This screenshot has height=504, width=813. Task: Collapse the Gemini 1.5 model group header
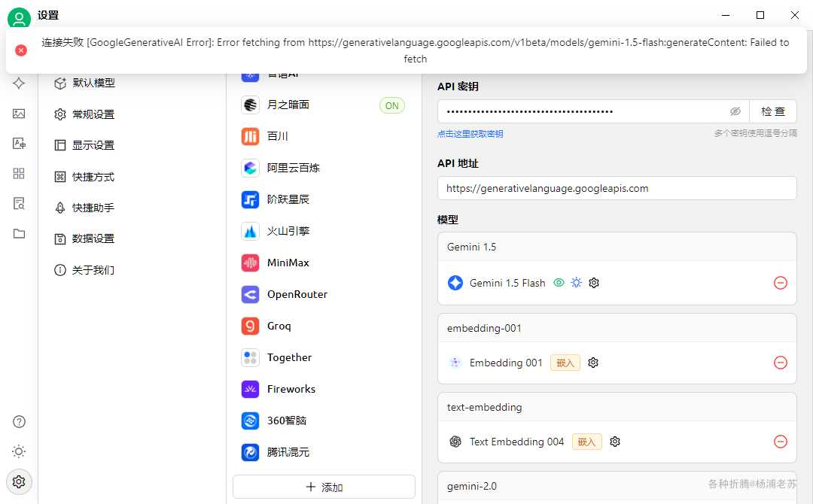tap(617, 247)
